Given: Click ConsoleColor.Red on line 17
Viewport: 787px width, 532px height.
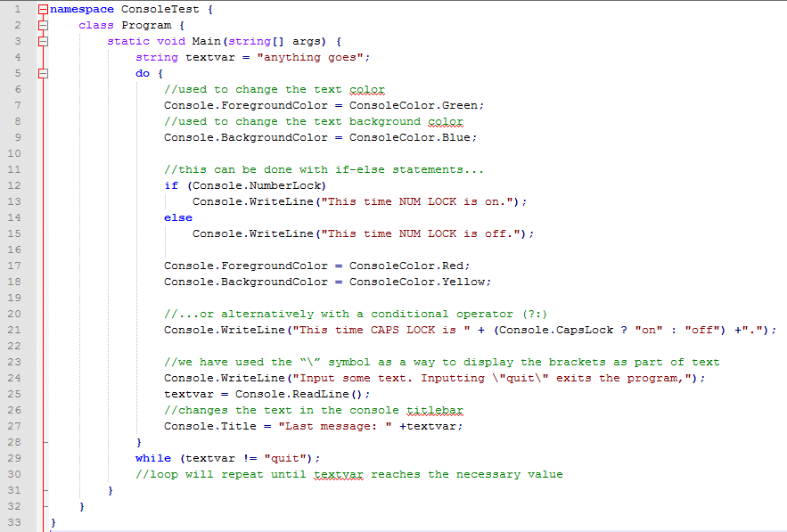Looking at the screenshot, I should [x=406, y=266].
